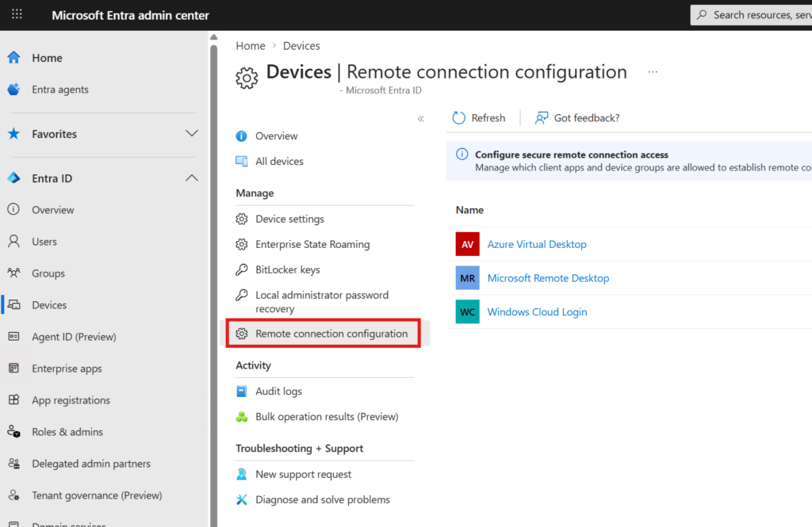Open BitLocker keys in Manage section
Screen dimensions: 812x527
[287, 269]
